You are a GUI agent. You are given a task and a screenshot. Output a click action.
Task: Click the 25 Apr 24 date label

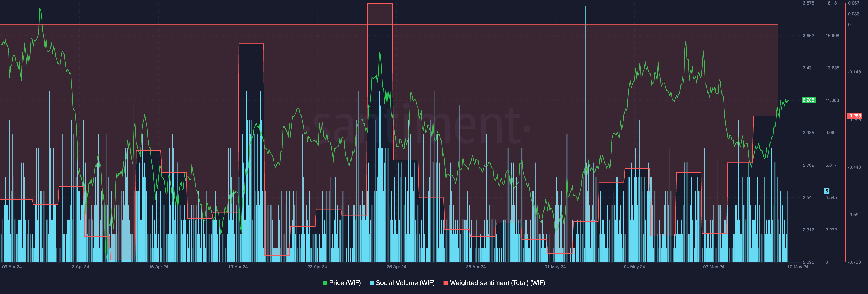tap(396, 267)
